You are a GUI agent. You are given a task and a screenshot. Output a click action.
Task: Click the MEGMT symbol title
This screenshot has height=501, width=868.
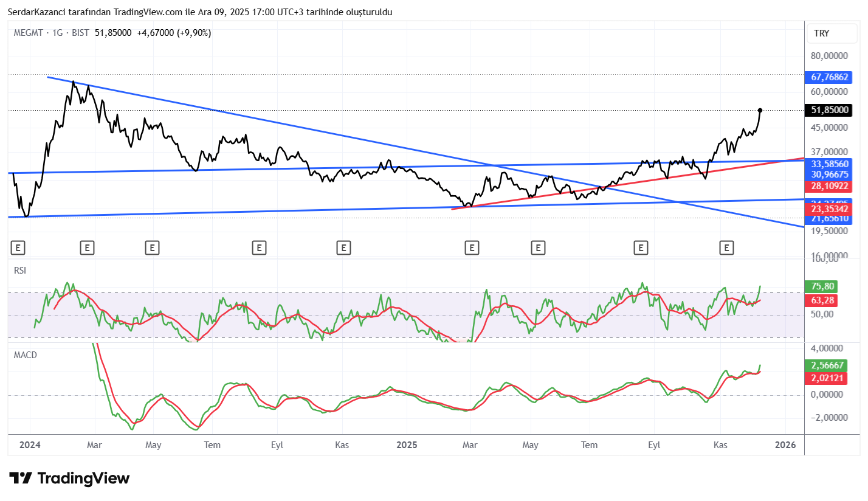click(28, 33)
